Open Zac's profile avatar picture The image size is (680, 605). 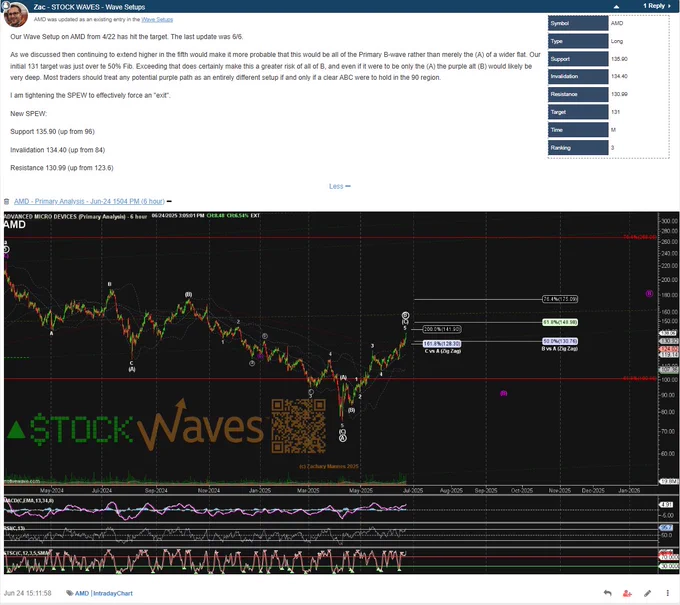(16, 14)
